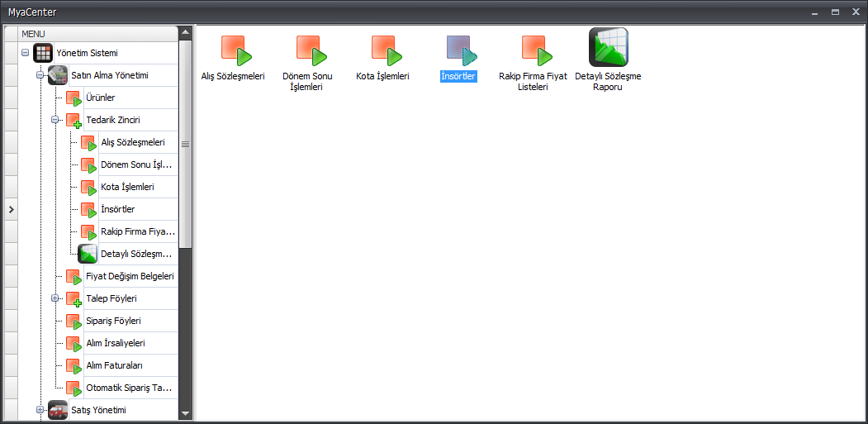Close the MyaCenter window
Viewport: 868px width, 424px height.
click(856, 12)
